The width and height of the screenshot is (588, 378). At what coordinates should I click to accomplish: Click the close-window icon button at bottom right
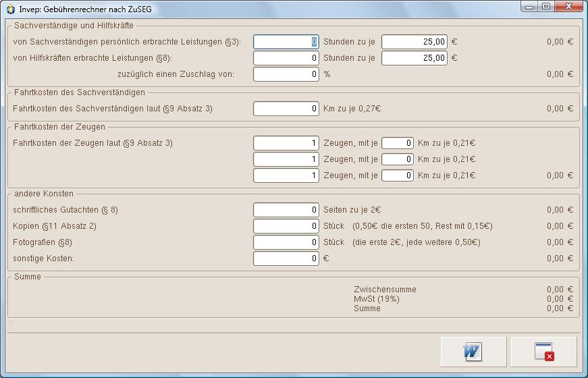(543, 352)
